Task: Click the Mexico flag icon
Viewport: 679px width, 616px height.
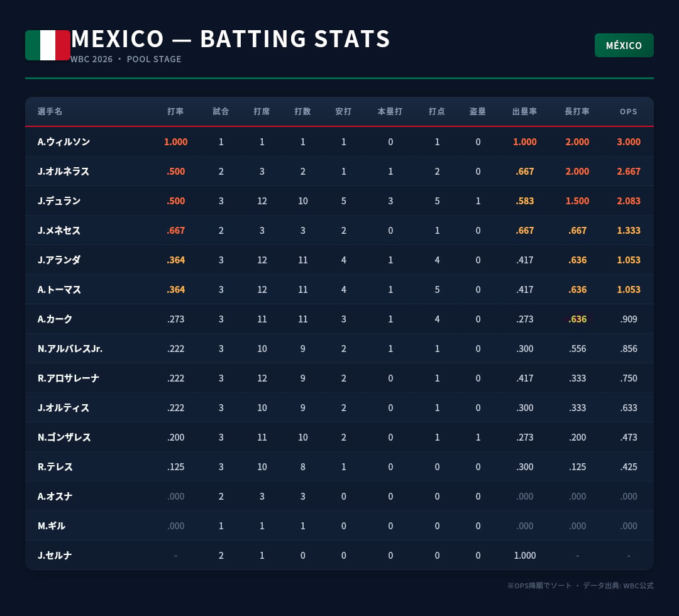Action: tap(48, 45)
